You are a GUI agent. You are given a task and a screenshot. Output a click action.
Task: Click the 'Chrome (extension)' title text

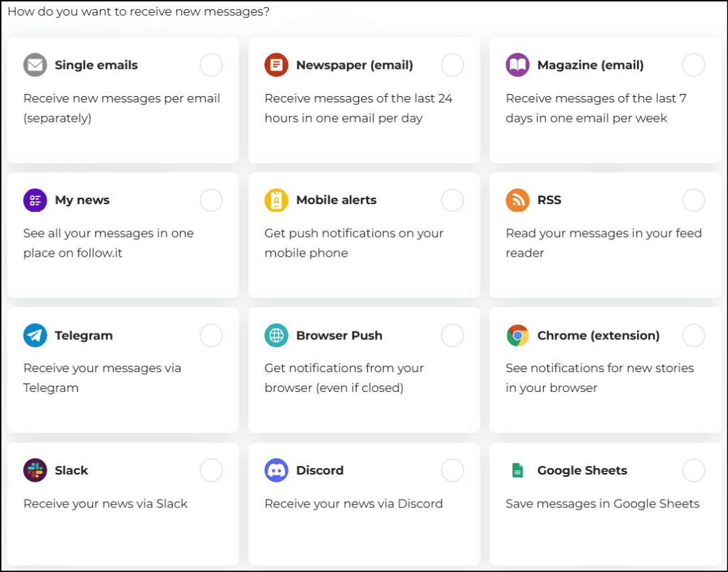click(599, 336)
